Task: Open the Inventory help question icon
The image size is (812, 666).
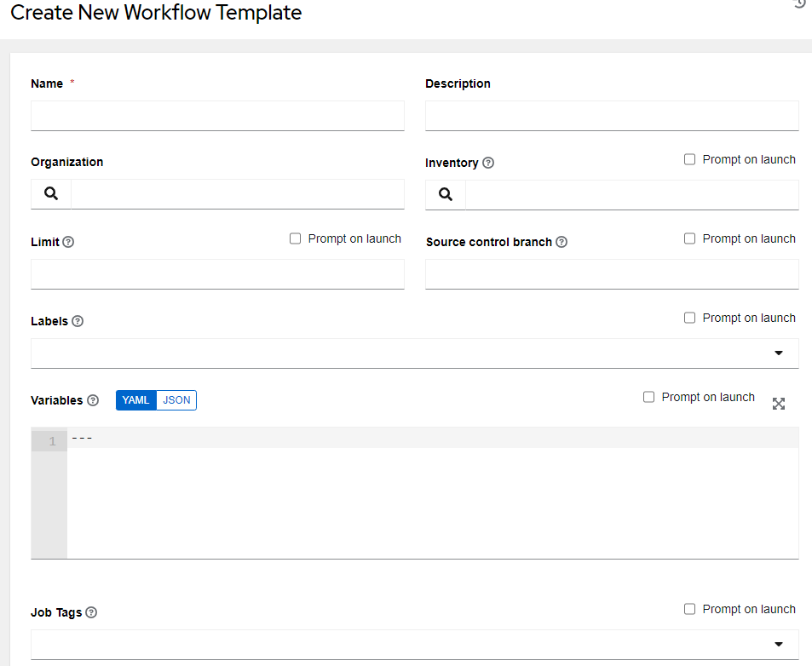Action: [488, 163]
